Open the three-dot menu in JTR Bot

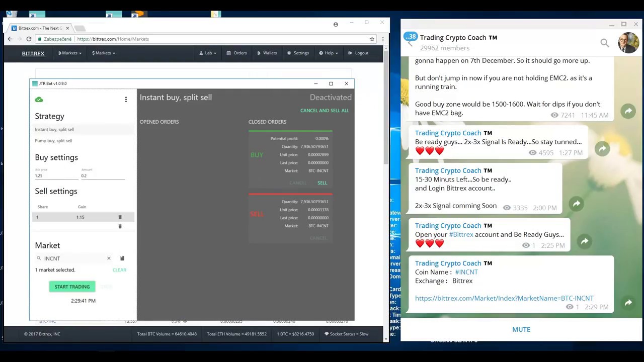[126, 100]
